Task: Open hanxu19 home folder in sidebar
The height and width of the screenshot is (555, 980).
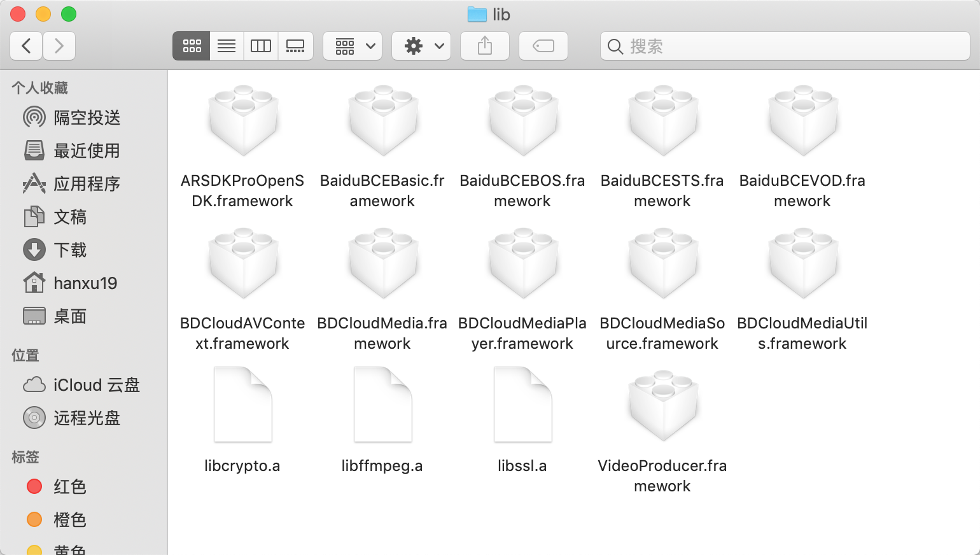Action: pyautogui.click(x=83, y=283)
